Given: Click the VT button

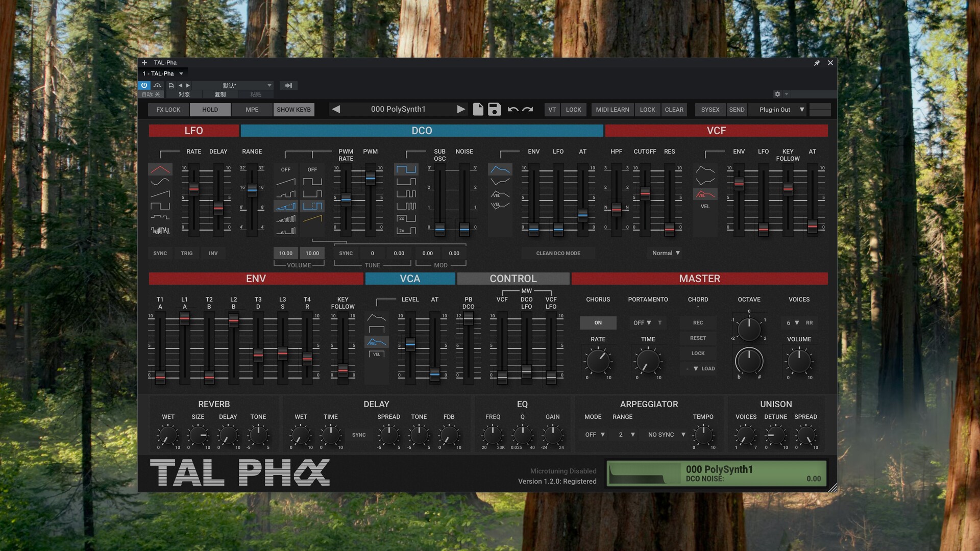Looking at the screenshot, I should [552, 110].
